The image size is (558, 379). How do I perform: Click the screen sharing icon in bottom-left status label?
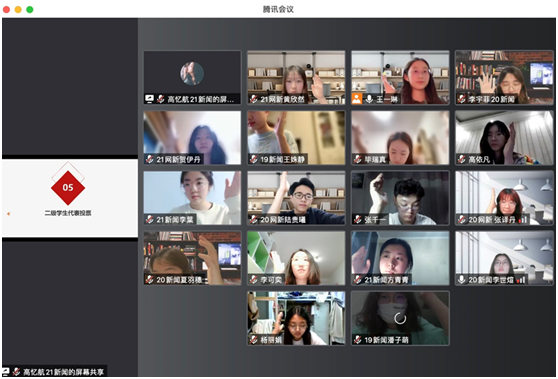(x=6, y=372)
